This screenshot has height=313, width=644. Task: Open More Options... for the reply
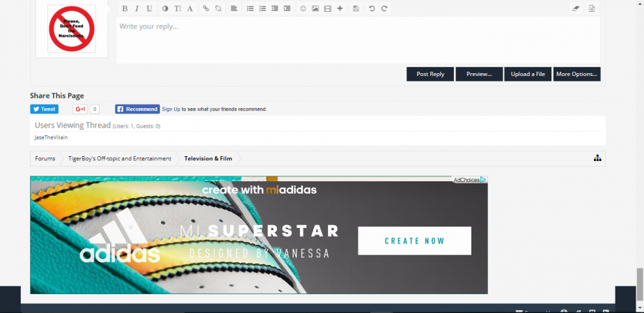click(576, 74)
